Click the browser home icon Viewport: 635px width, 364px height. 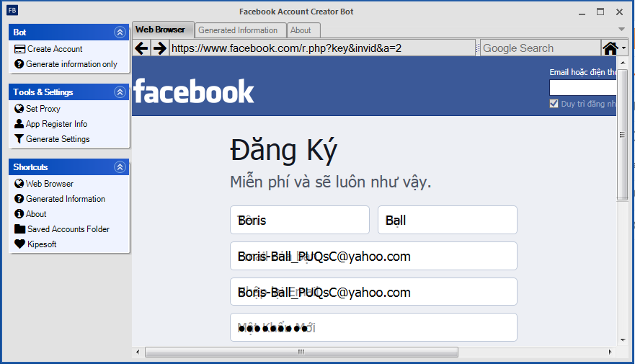point(610,48)
